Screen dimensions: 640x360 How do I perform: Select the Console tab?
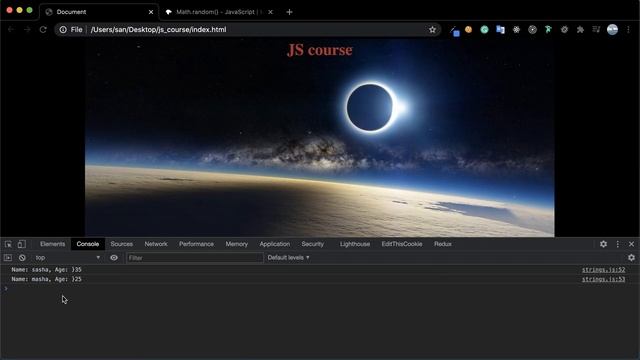88,244
